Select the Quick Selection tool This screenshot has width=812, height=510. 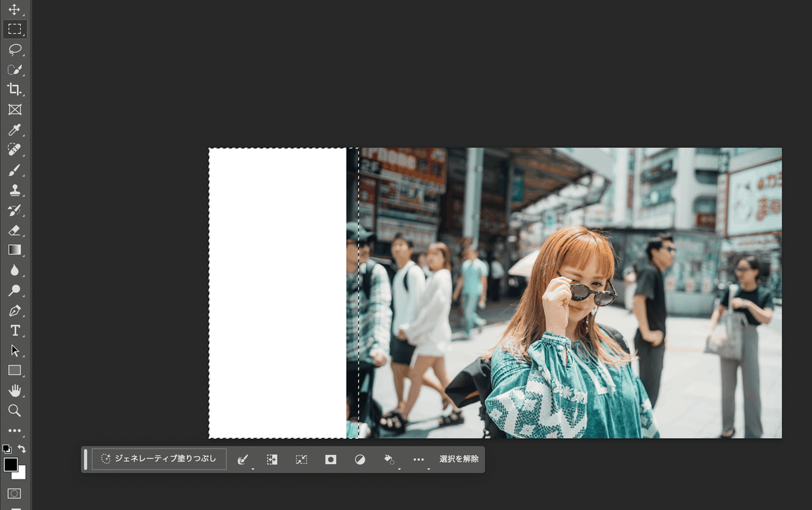(x=14, y=69)
